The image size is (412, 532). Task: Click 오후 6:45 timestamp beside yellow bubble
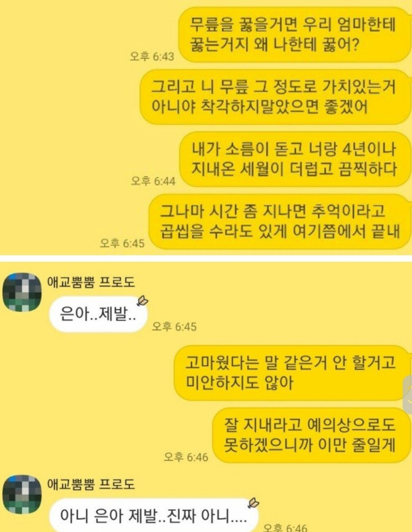click(x=122, y=244)
